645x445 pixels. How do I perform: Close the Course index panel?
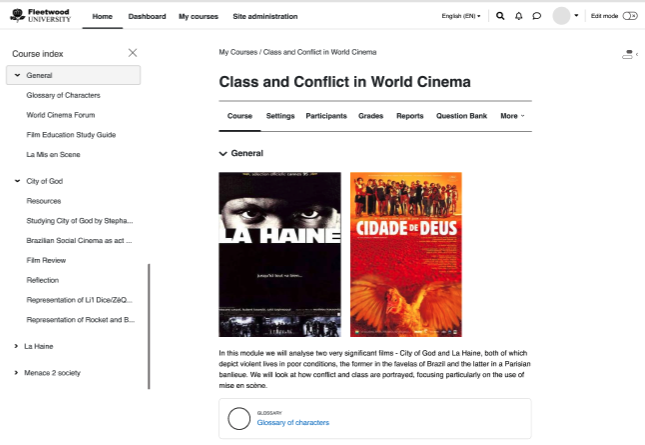pyautogui.click(x=132, y=53)
